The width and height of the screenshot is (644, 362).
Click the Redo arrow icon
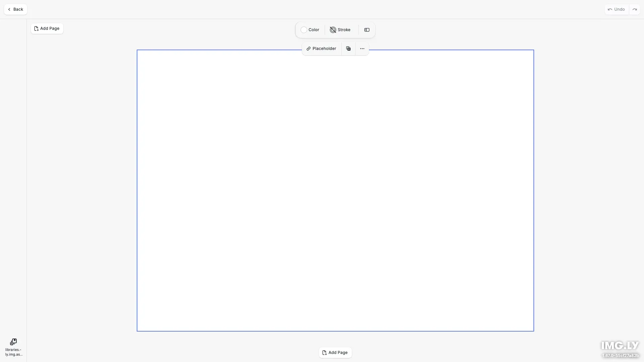pos(635,9)
